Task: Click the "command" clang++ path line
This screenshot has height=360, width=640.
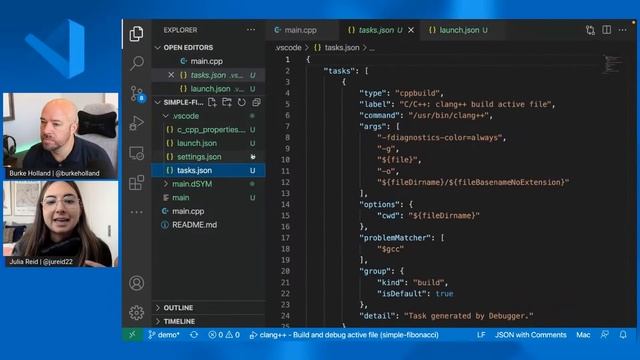Action: tap(426, 116)
